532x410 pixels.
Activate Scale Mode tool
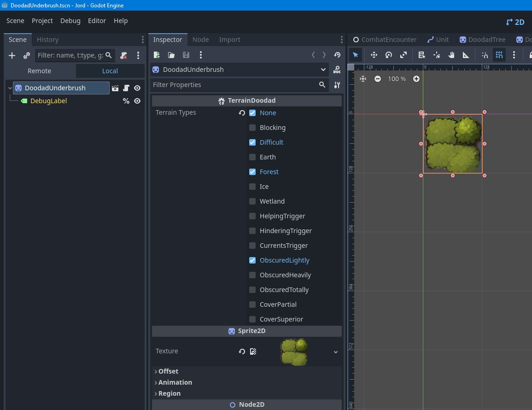click(403, 55)
